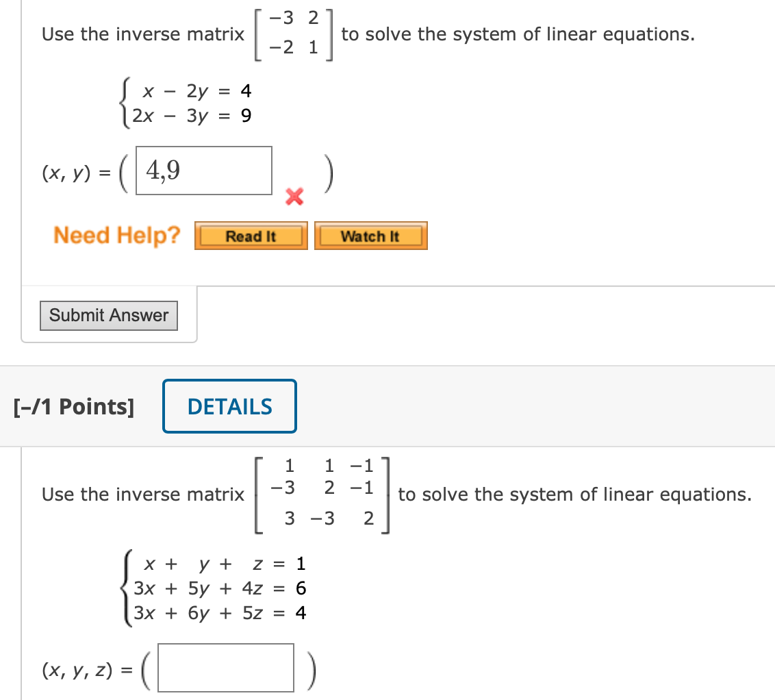Image resolution: width=775 pixels, height=700 pixels.
Task: Click the DETAILS button for the second problem
Action: (x=229, y=405)
